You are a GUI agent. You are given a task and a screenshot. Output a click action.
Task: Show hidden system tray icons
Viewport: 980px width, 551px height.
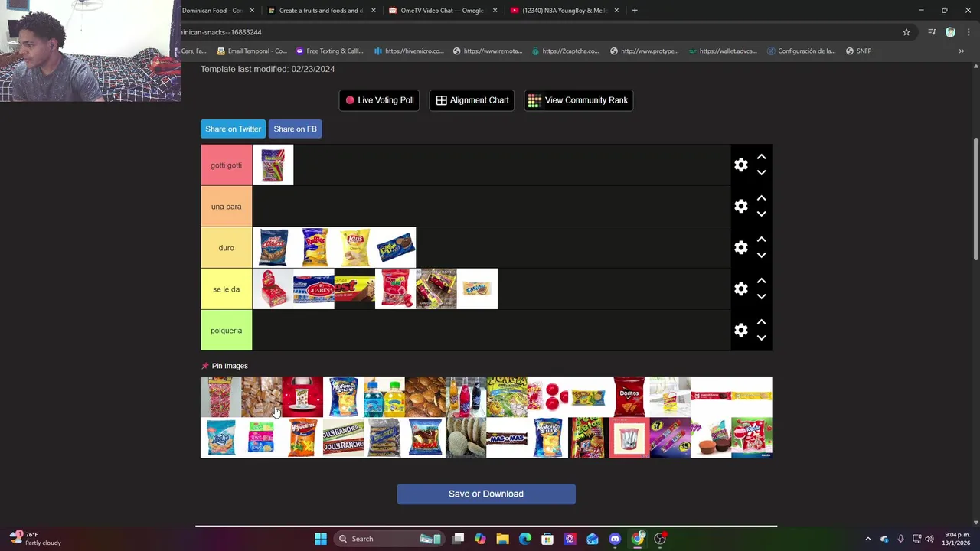coord(867,539)
